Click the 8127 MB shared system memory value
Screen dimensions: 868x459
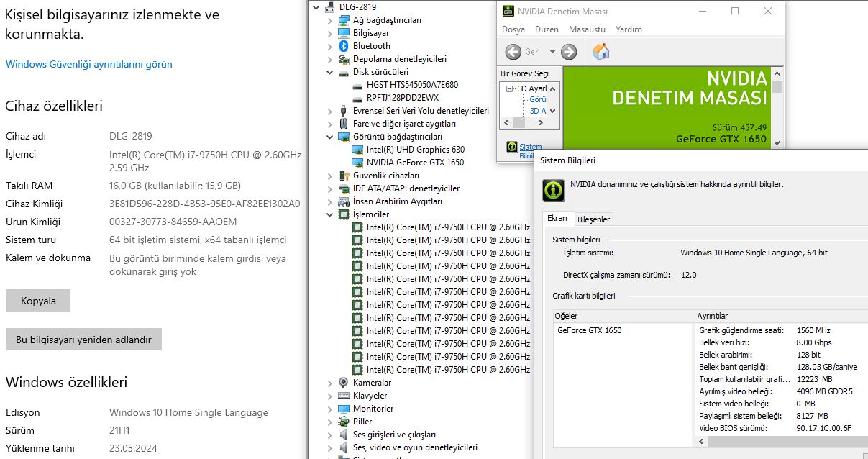(812, 416)
